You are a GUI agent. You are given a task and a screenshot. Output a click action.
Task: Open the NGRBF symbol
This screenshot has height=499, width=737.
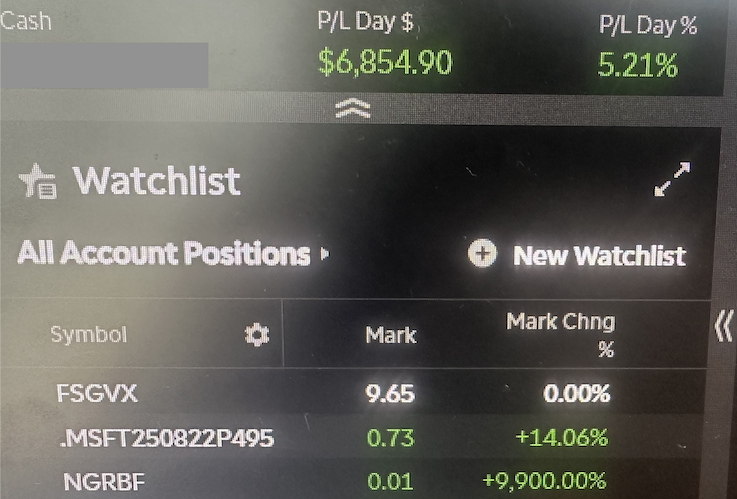(x=104, y=482)
